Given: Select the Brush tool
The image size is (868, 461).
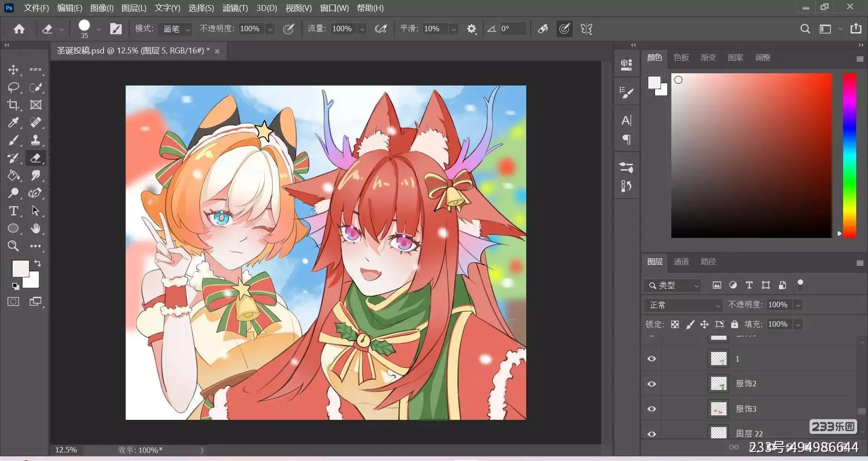Looking at the screenshot, I should click(13, 140).
